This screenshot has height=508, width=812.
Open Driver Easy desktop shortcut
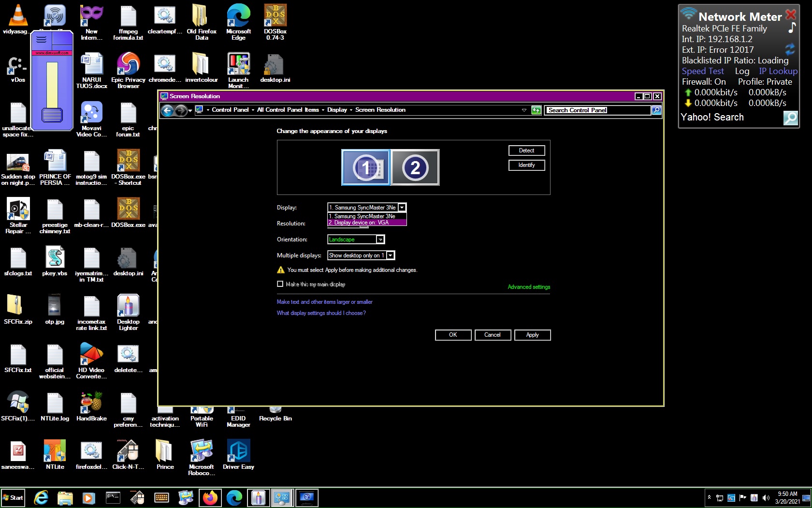click(238, 455)
